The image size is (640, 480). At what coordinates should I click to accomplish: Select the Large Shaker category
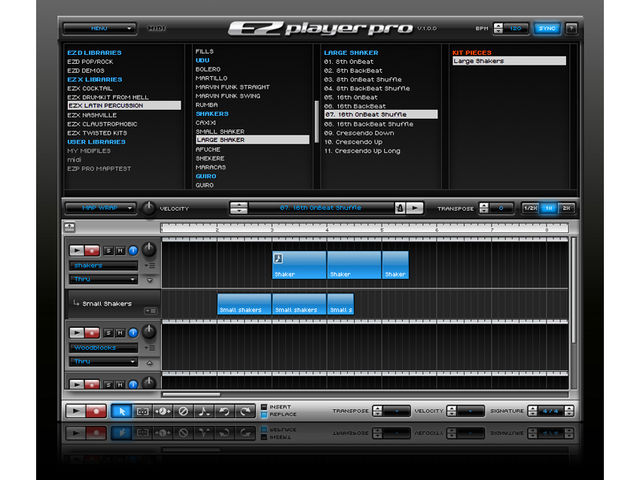point(252,140)
